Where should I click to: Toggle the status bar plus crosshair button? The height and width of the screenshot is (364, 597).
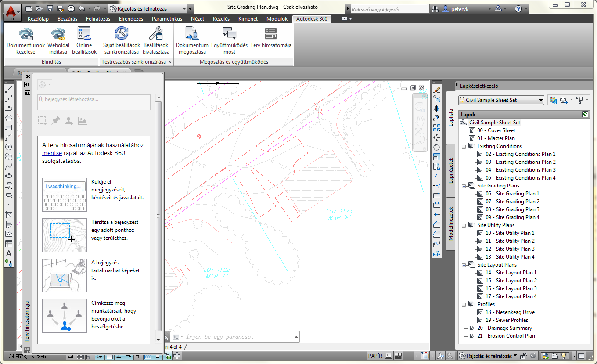pyautogui.click(x=176, y=356)
